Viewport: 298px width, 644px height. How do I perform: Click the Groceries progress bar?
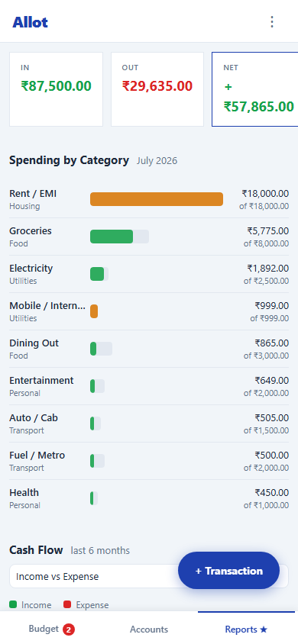point(119,237)
